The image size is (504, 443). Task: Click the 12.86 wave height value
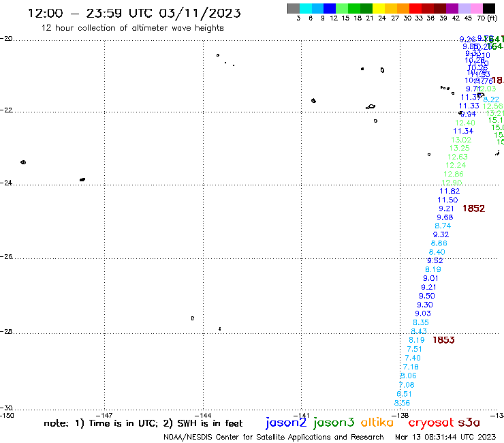point(454,174)
